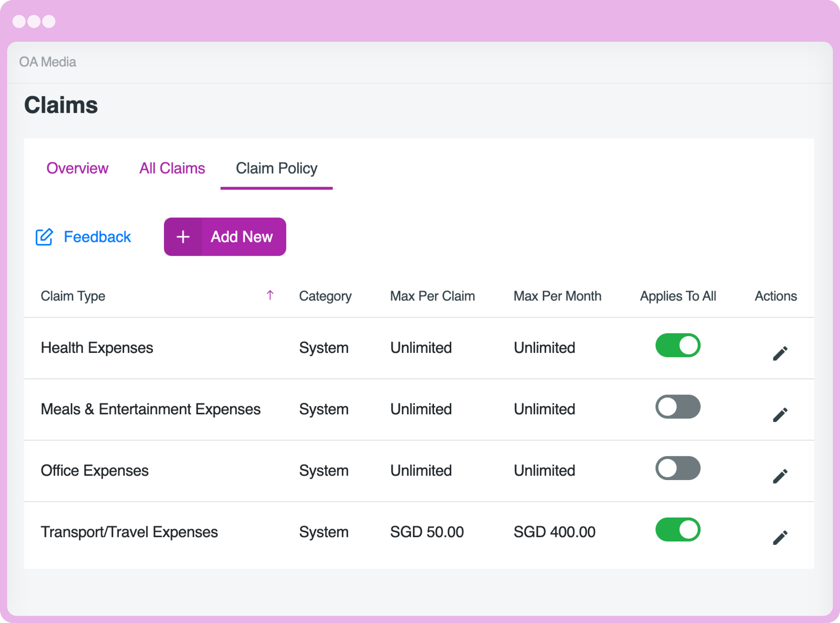Click the Category column header

click(x=325, y=296)
